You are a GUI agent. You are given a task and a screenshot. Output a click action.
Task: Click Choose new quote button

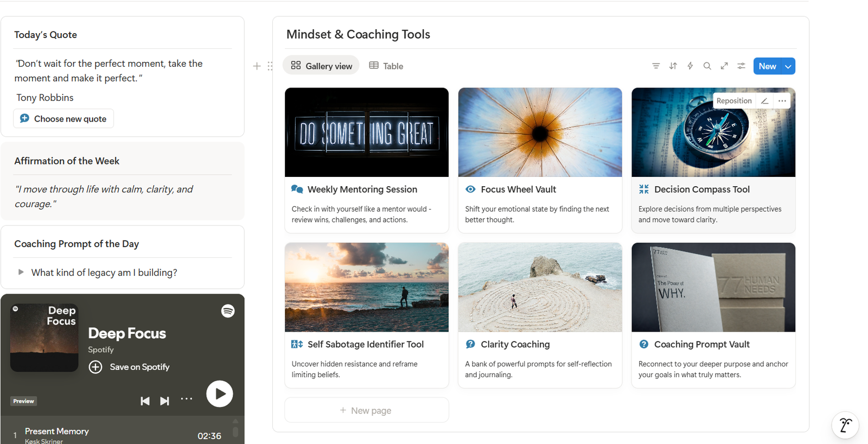point(63,118)
